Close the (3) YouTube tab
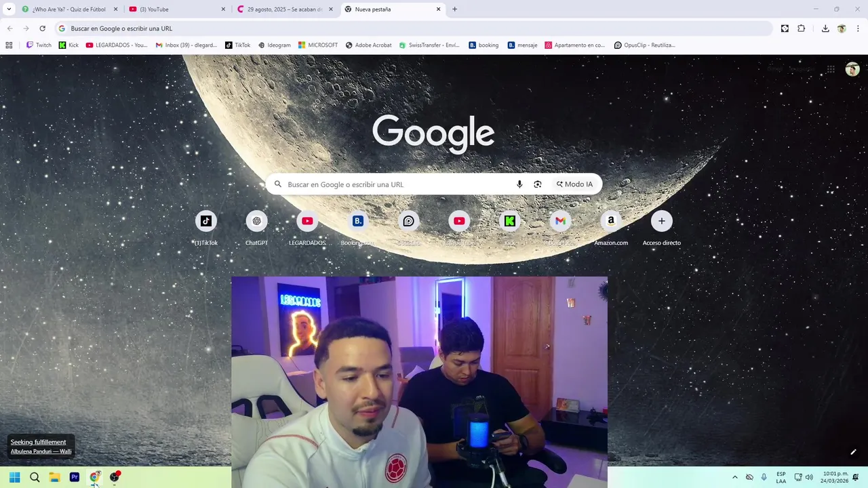Viewport: 868px width, 488px height. click(223, 9)
